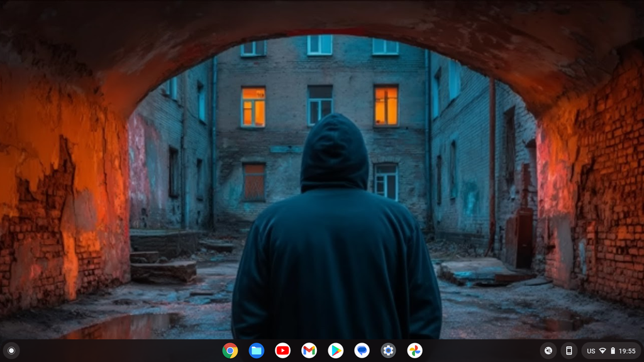Viewport: 644px width, 362px height.
Task: Launch the Messages app
Action: tap(362, 351)
